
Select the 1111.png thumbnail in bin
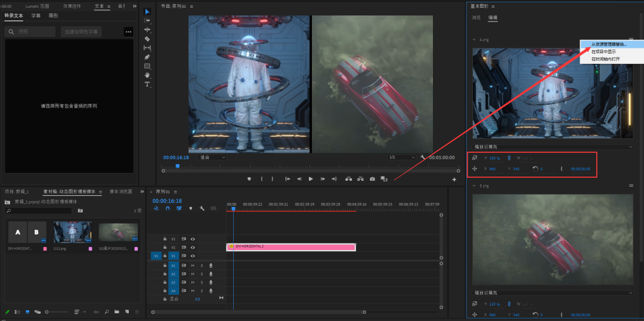coord(72,232)
